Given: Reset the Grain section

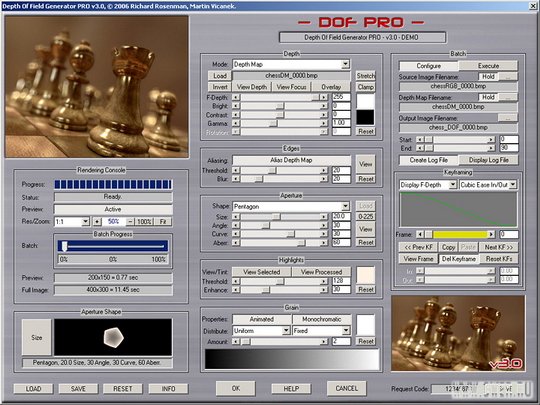Looking at the screenshot, I should pos(365,341).
